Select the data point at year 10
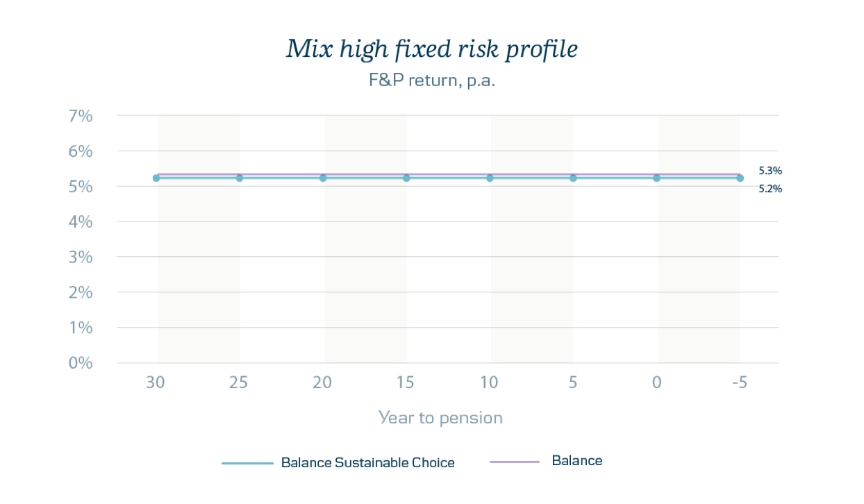The width and height of the screenshot is (864, 504). 490,178
